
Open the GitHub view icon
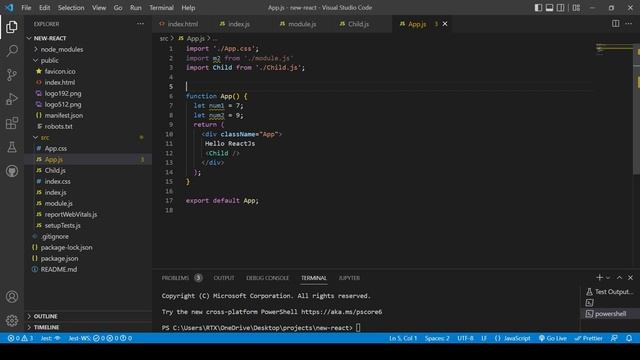12,171
